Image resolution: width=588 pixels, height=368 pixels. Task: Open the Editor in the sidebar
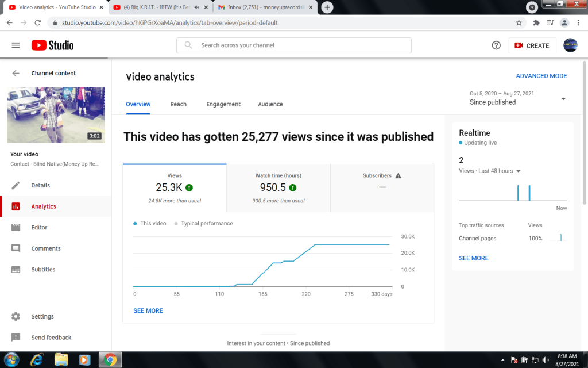tap(39, 227)
